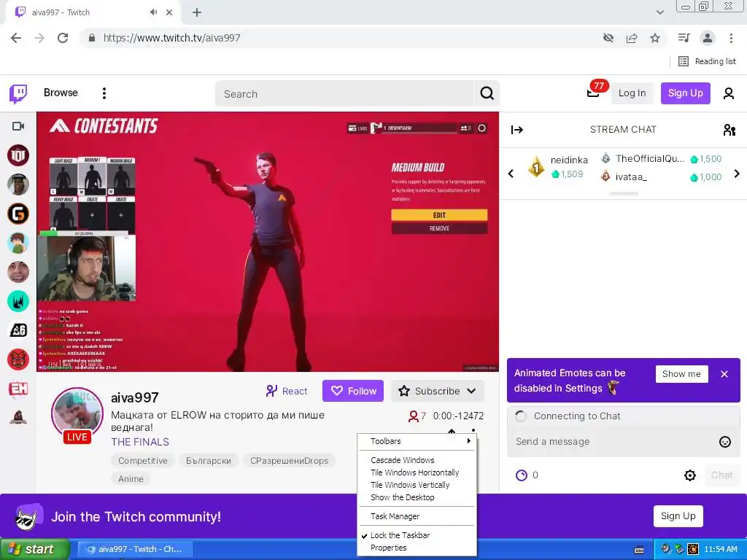Click the header Sign Up button

point(685,93)
